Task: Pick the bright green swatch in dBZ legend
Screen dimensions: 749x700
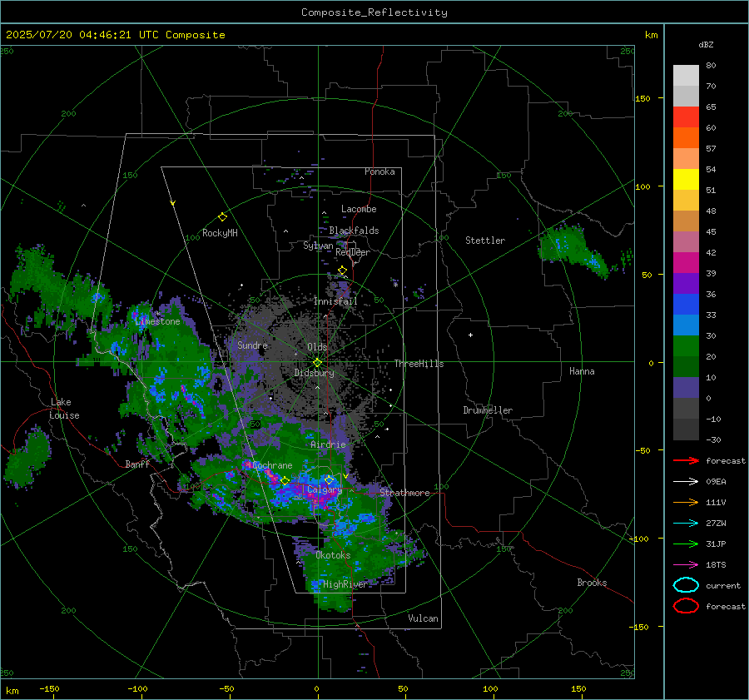Action: [x=686, y=346]
